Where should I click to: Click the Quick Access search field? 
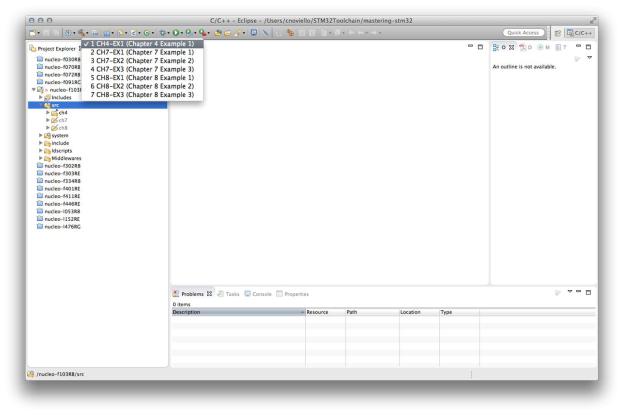(523, 33)
